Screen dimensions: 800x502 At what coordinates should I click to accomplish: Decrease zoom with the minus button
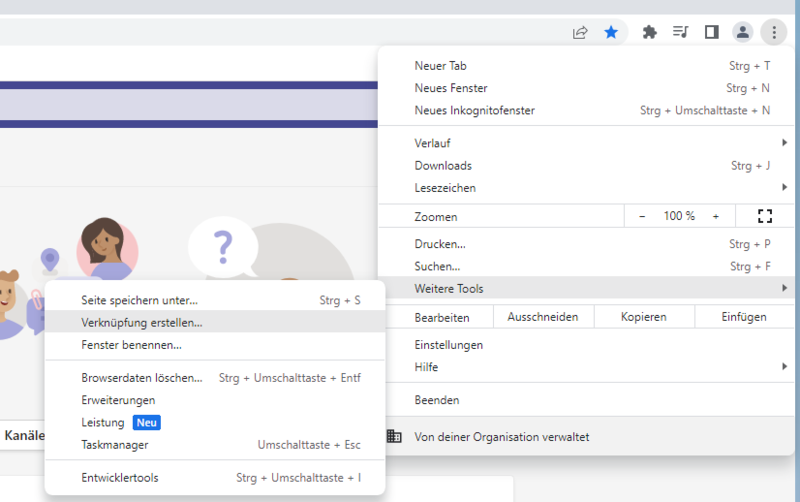coord(642,216)
